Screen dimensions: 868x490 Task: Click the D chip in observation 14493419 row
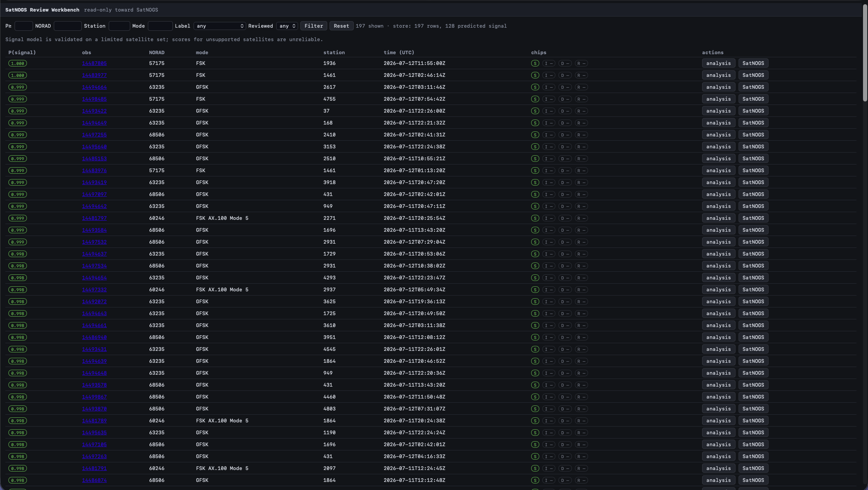pos(565,183)
